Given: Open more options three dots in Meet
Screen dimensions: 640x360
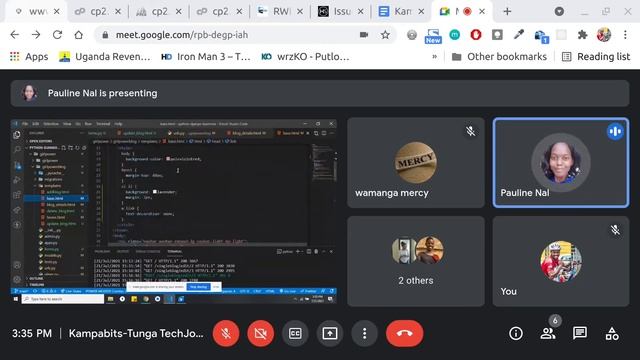Looking at the screenshot, I should point(364,333).
